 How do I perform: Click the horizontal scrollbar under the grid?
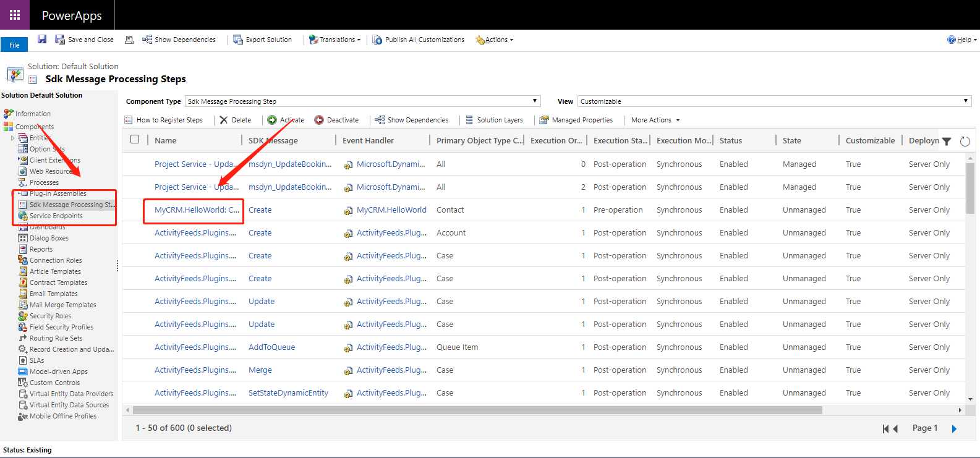coord(477,410)
